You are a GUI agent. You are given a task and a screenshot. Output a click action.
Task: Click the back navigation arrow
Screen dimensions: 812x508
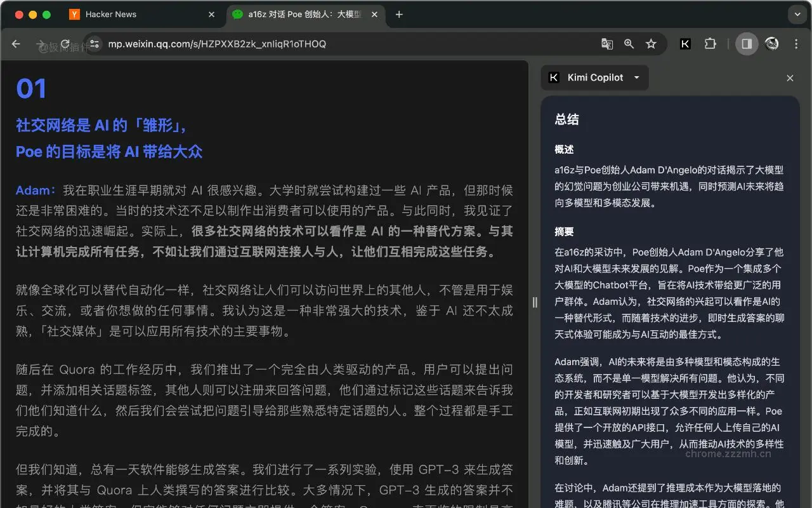pos(16,44)
